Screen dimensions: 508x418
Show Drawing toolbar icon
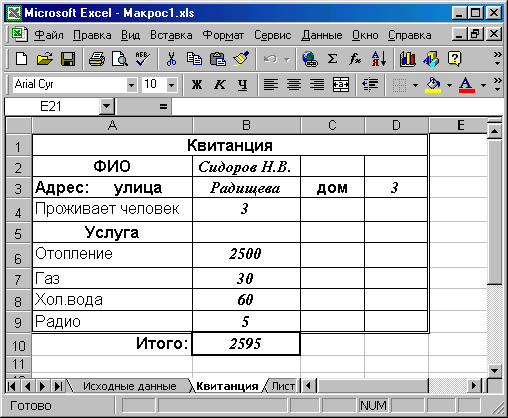point(431,59)
